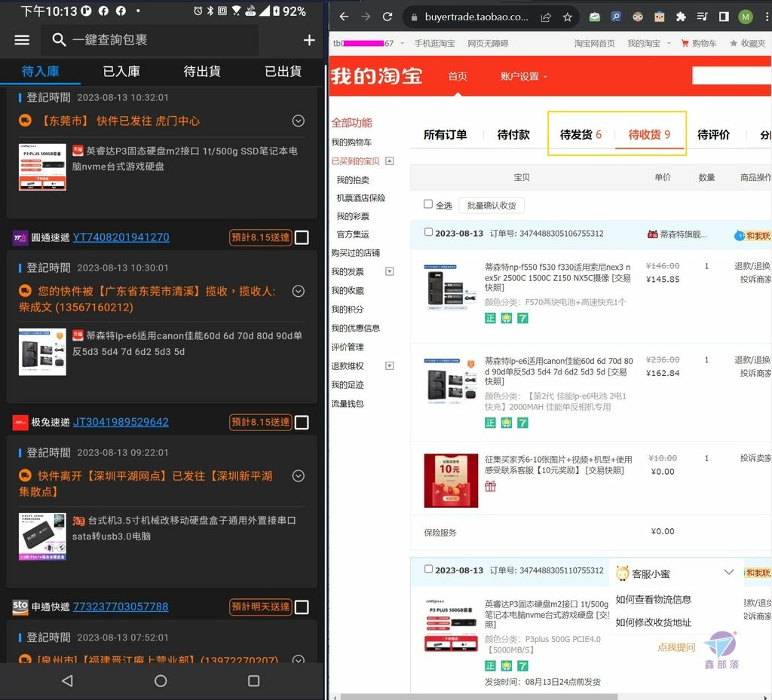
Task: Reload the Taobao page
Action: point(388,17)
